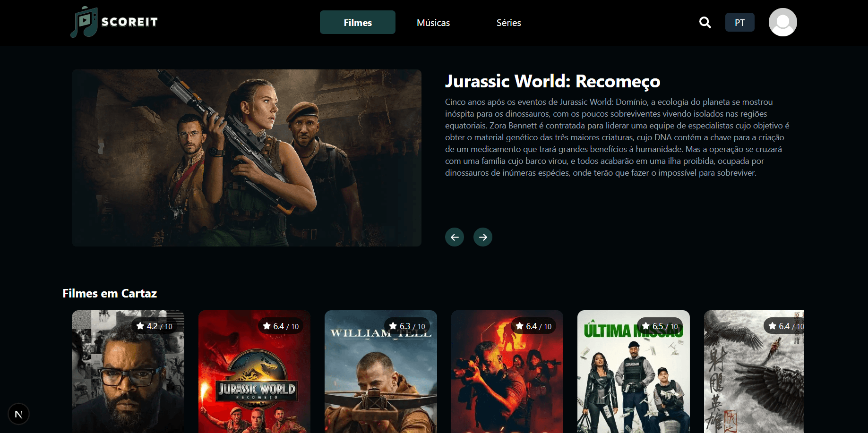Click the 6.3 / 10 rating badge

tap(407, 326)
